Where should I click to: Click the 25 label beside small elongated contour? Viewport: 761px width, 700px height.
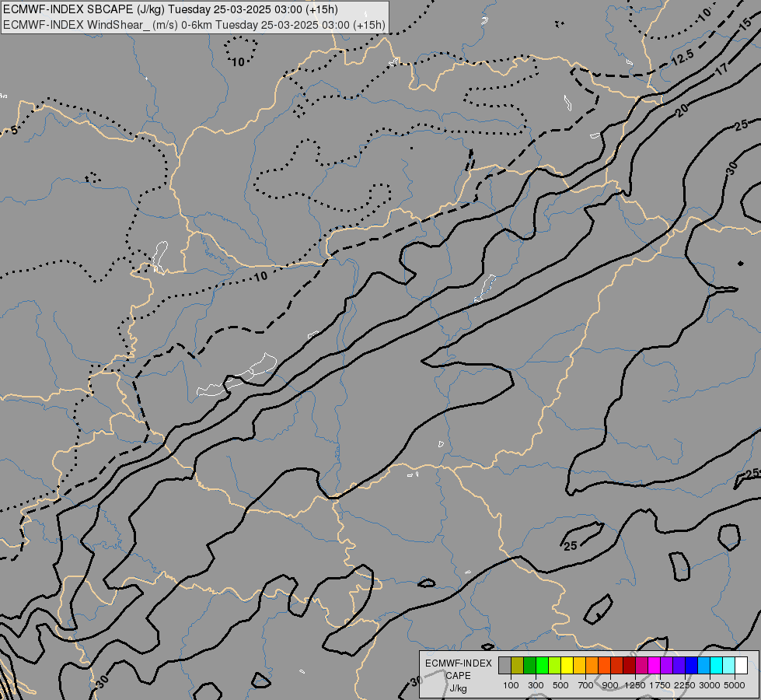coord(571,545)
